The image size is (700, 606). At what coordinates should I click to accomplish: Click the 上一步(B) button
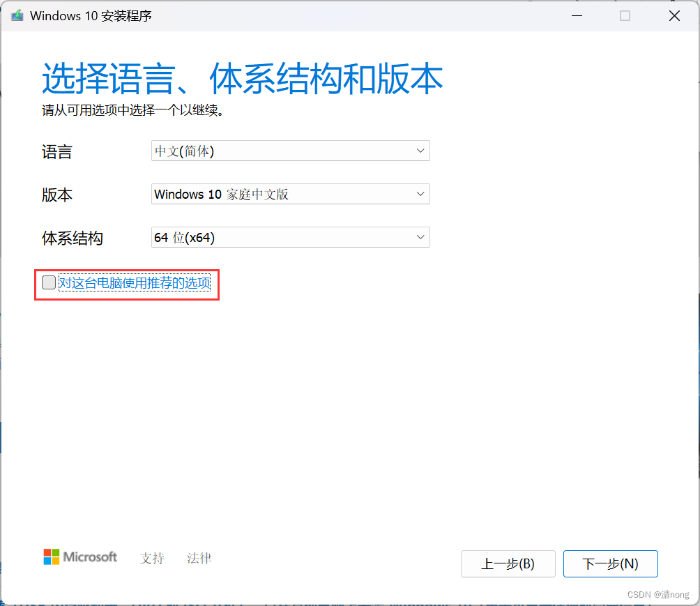point(508,563)
